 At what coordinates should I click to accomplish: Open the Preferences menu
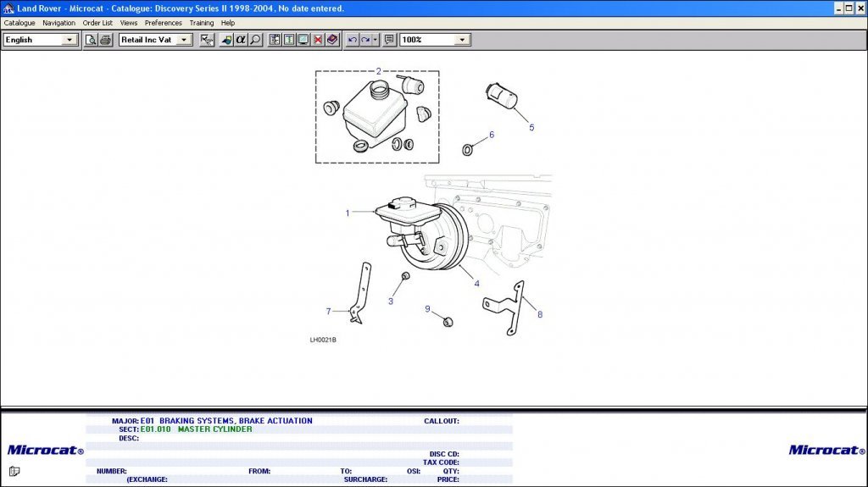coord(164,23)
